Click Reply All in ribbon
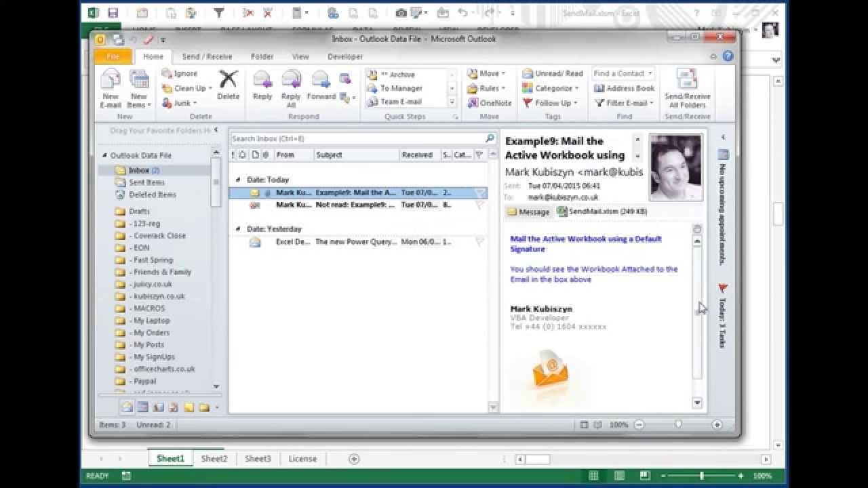 click(x=291, y=89)
